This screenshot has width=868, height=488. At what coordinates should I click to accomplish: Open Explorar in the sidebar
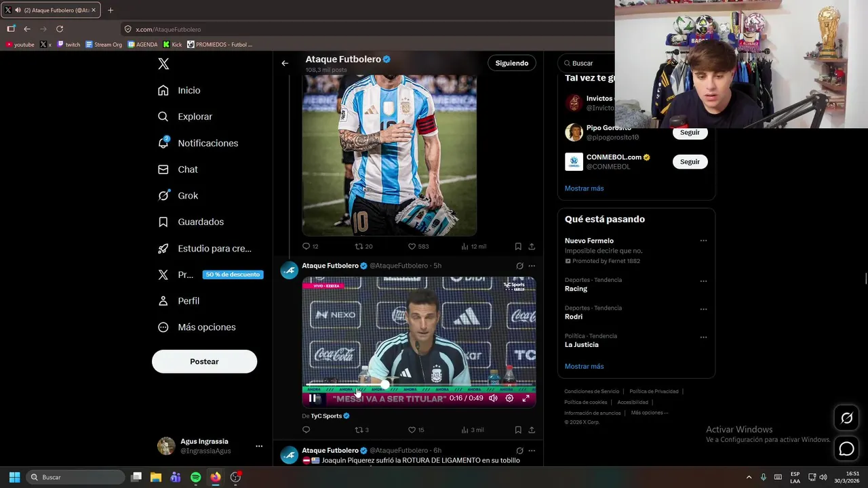(x=185, y=117)
